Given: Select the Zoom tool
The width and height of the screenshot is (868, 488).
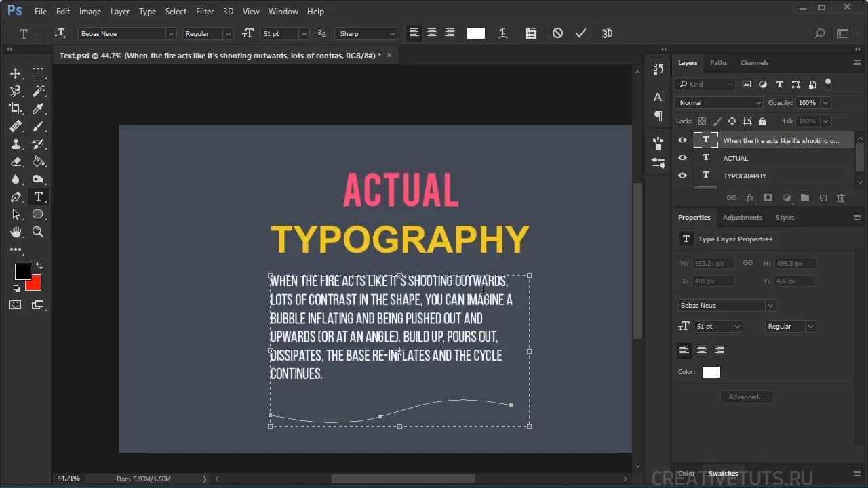Looking at the screenshot, I should coord(38,232).
